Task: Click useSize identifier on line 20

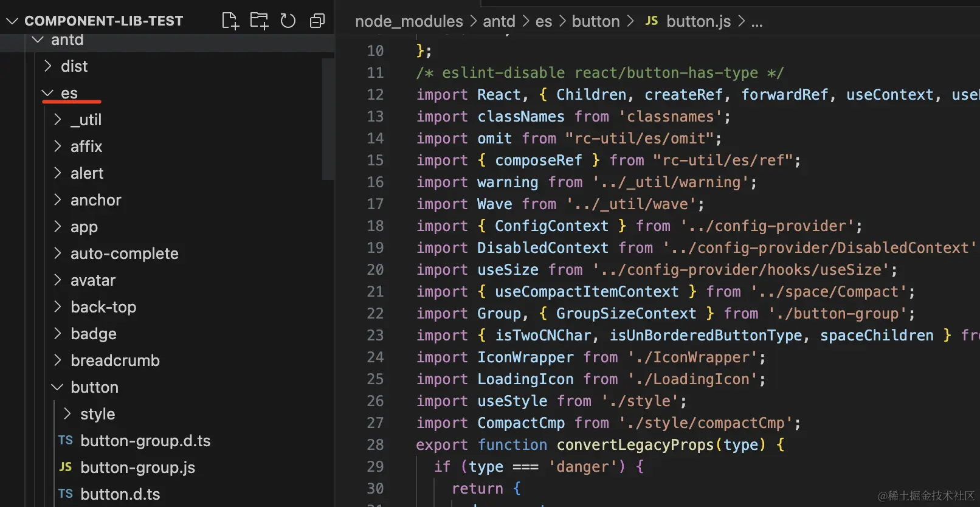Action: [508, 270]
